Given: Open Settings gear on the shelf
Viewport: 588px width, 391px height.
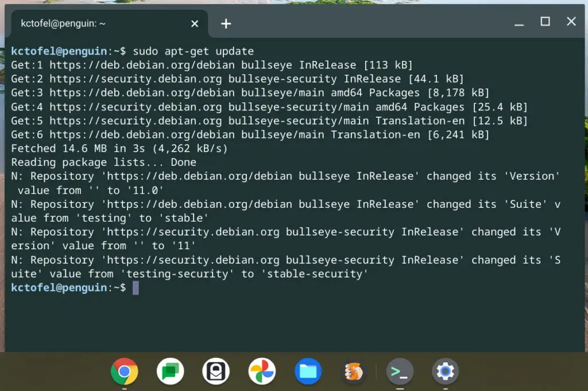Looking at the screenshot, I should point(446,371).
